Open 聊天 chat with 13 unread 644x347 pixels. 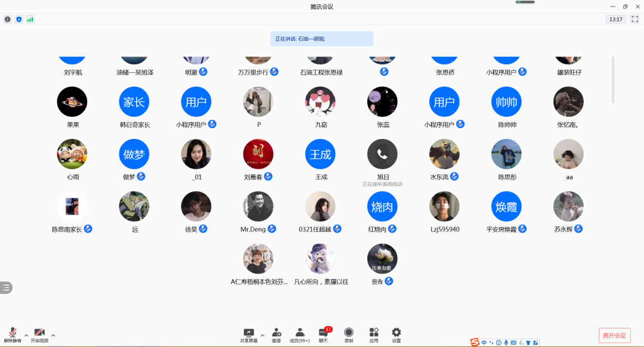[x=323, y=334]
